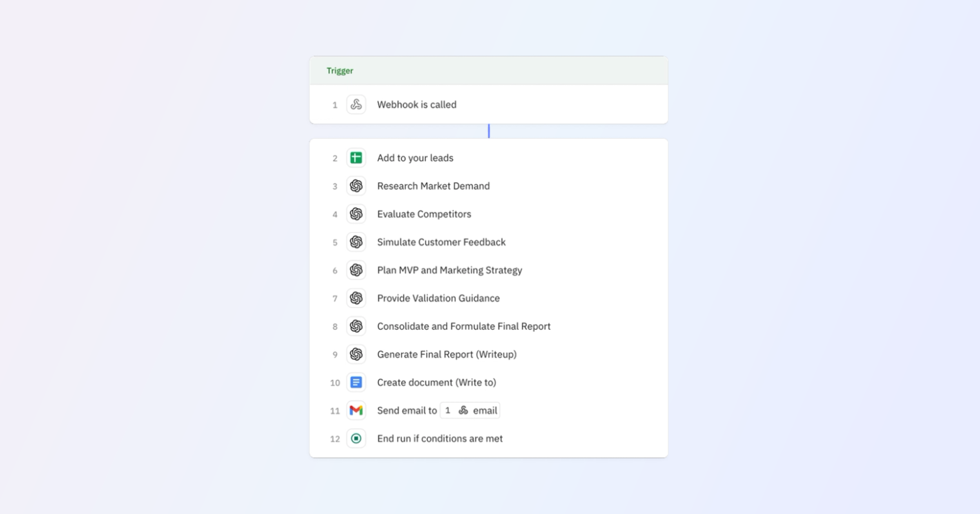Open the Send email to step row
The height and width of the screenshot is (514, 980).
[407, 410]
